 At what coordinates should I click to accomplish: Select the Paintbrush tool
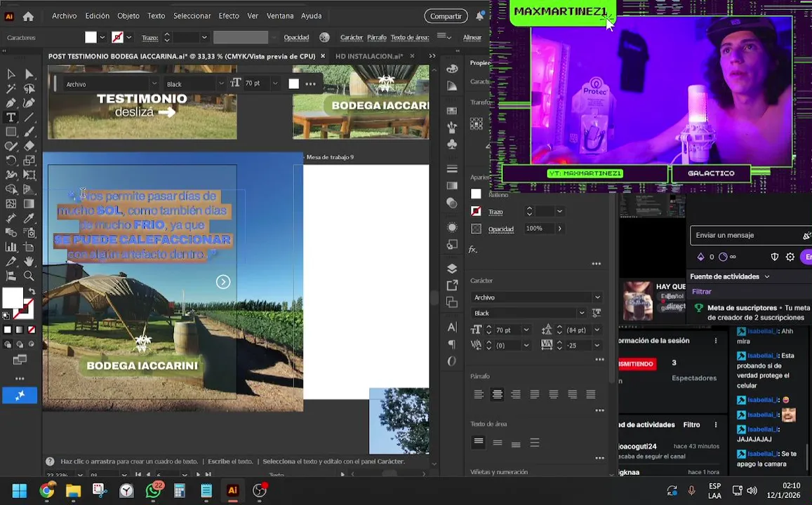pyautogui.click(x=29, y=132)
